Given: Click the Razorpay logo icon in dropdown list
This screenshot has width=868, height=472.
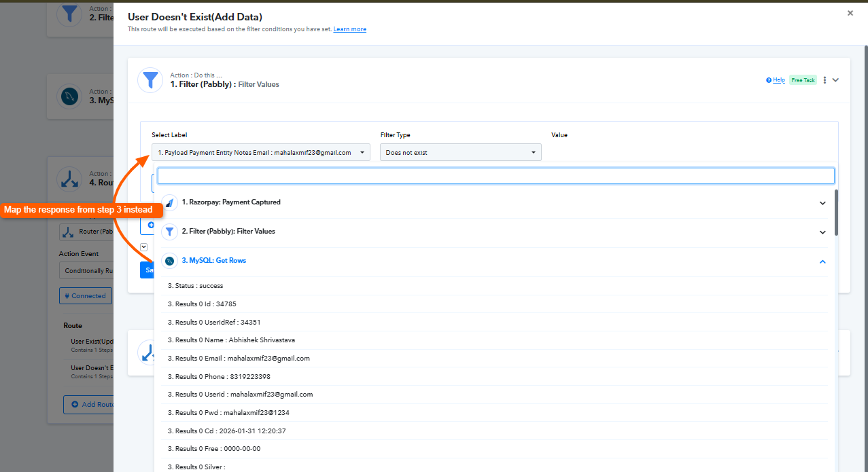Looking at the screenshot, I should [x=169, y=202].
